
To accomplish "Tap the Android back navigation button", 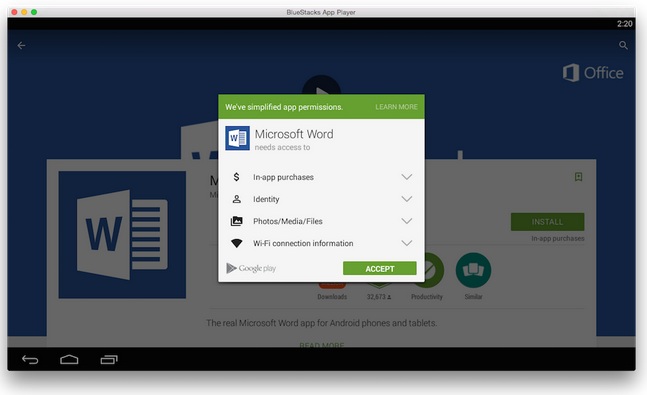I will click(x=30, y=360).
